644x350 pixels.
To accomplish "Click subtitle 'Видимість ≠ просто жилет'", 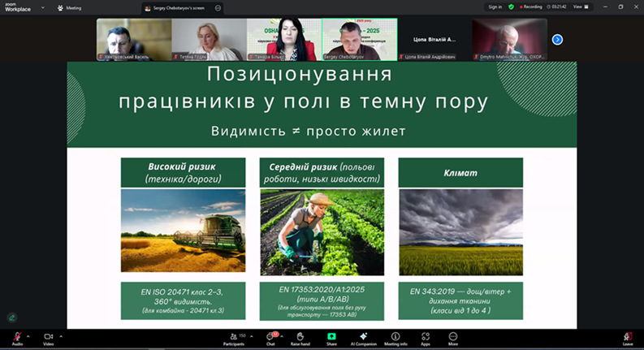I will coord(309,131).
